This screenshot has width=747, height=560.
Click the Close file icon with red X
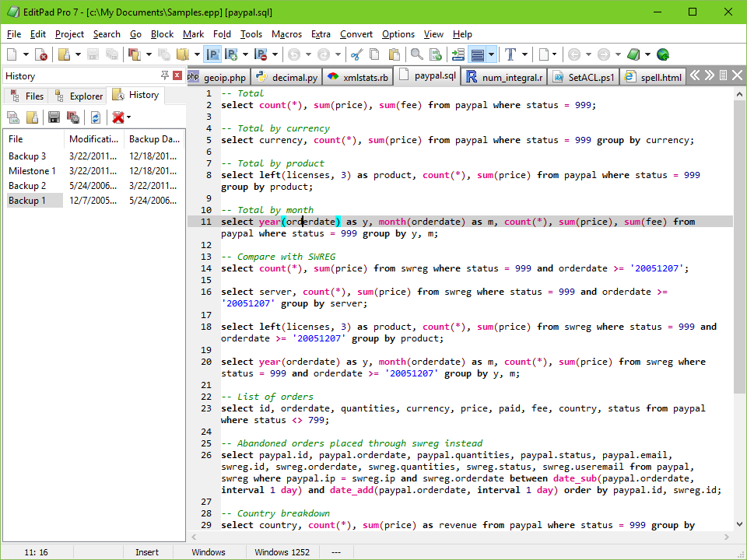[x=41, y=54]
